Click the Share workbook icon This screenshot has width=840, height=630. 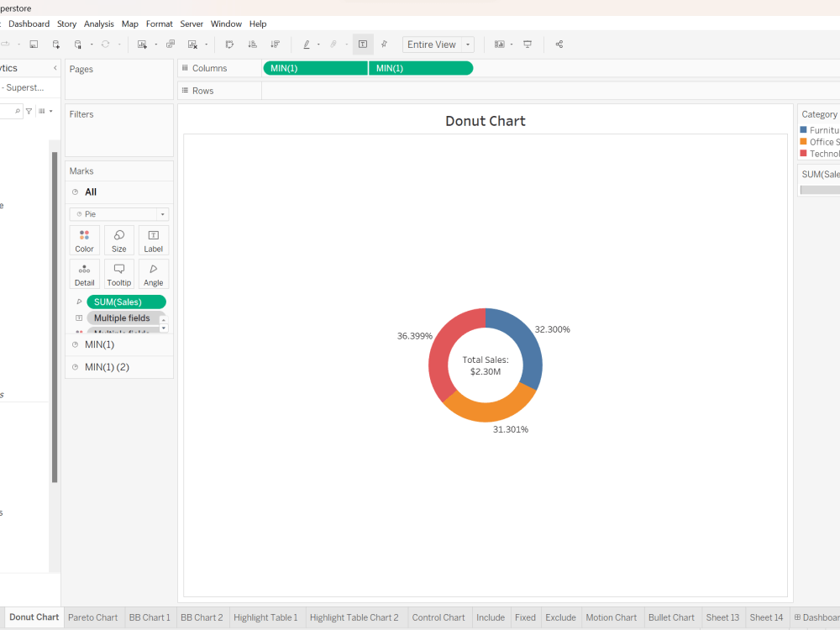click(559, 44)
